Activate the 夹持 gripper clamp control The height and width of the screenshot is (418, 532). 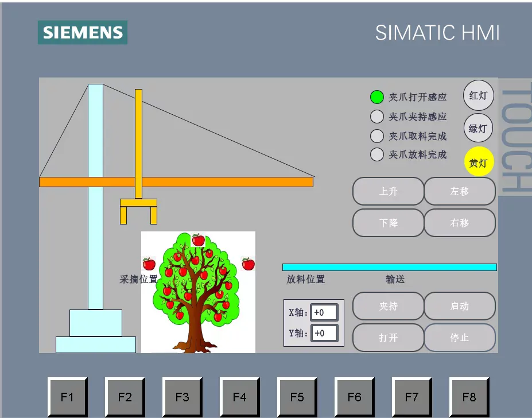388,306
